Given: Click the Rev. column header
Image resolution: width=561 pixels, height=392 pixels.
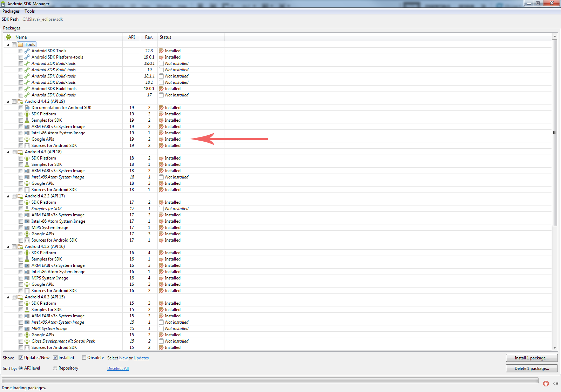Looking at the screenshot, I should tap(149, 37).
